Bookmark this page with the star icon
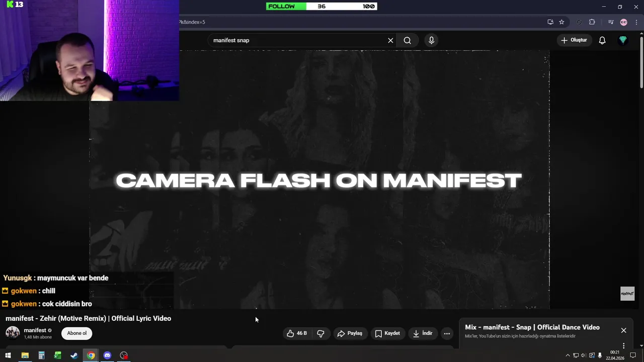Viewport: 644px width, 362px height. click(561, 22)
